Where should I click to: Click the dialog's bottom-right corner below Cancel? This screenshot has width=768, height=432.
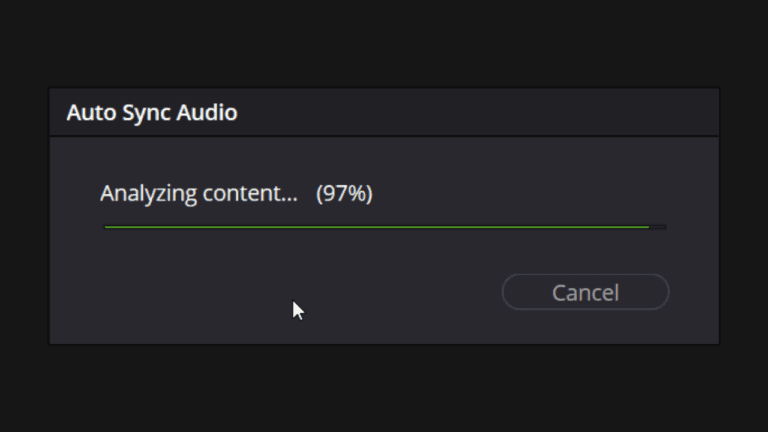pyautogui.click(x=690, y=328)
